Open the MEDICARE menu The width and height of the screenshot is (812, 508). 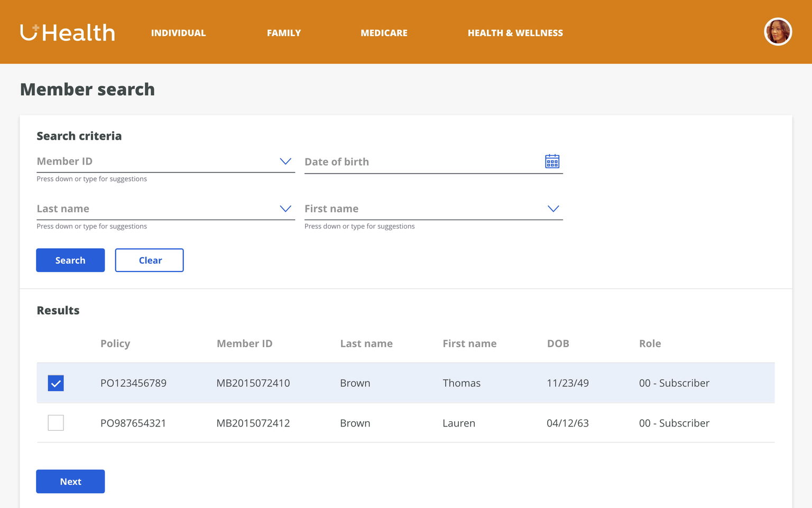click(x=384, y=32)
